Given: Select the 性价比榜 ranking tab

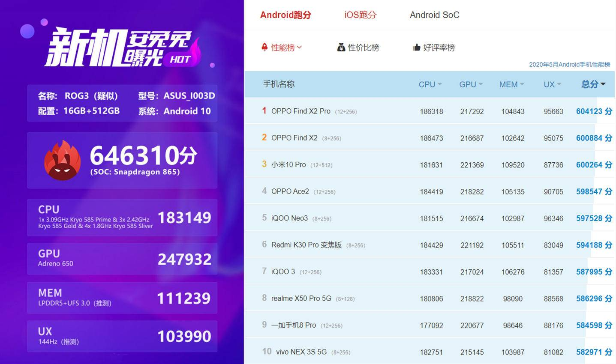Looking at the screenshot, I should pos(364,48).
